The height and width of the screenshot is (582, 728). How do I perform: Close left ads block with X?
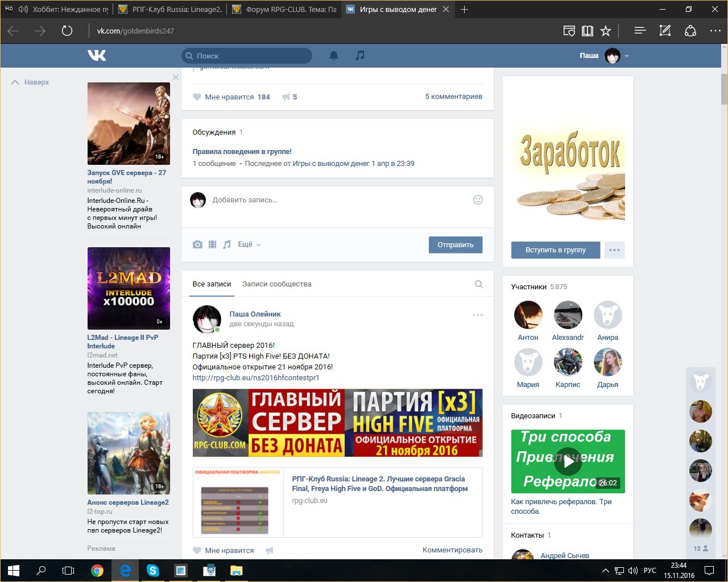click(176, 77)
